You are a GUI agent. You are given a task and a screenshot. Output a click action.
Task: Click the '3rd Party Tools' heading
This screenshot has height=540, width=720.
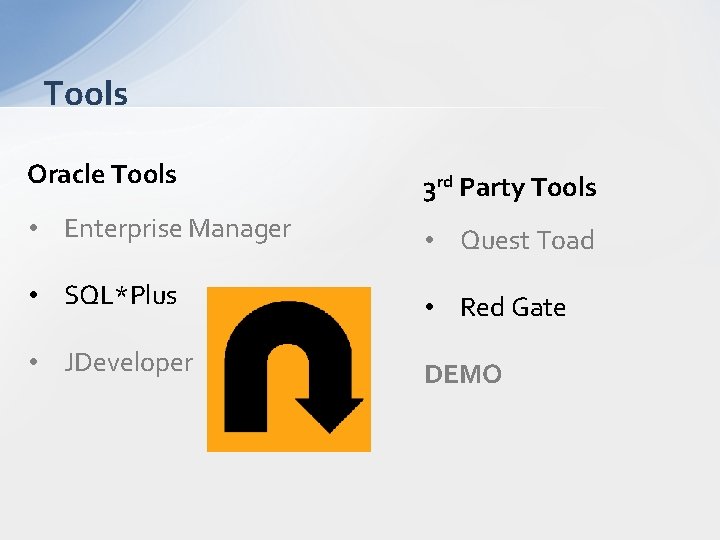510,188
